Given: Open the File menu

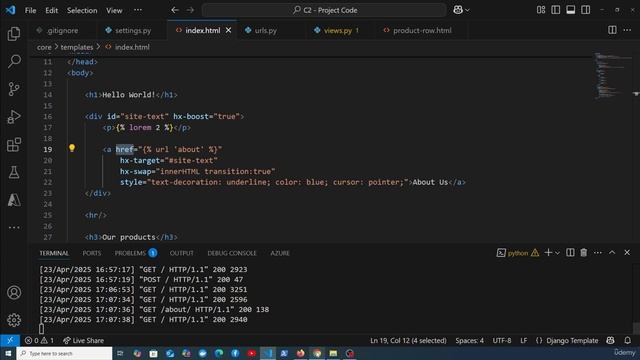Looking at the screenshot, I should click(x=31, y=10).
